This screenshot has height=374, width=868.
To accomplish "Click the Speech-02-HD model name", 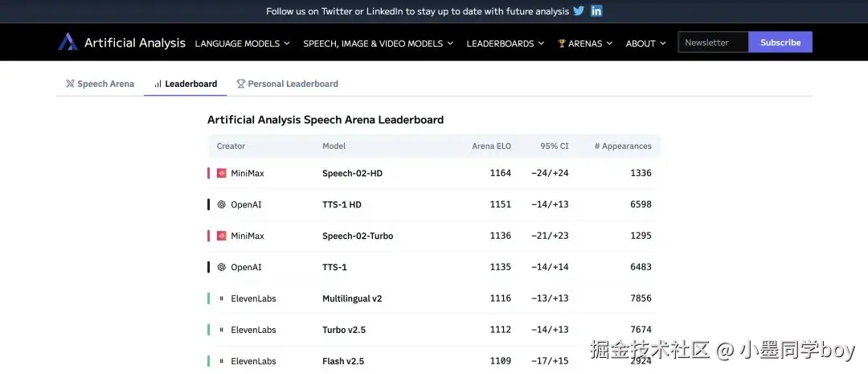I will (x=352, y=174).
